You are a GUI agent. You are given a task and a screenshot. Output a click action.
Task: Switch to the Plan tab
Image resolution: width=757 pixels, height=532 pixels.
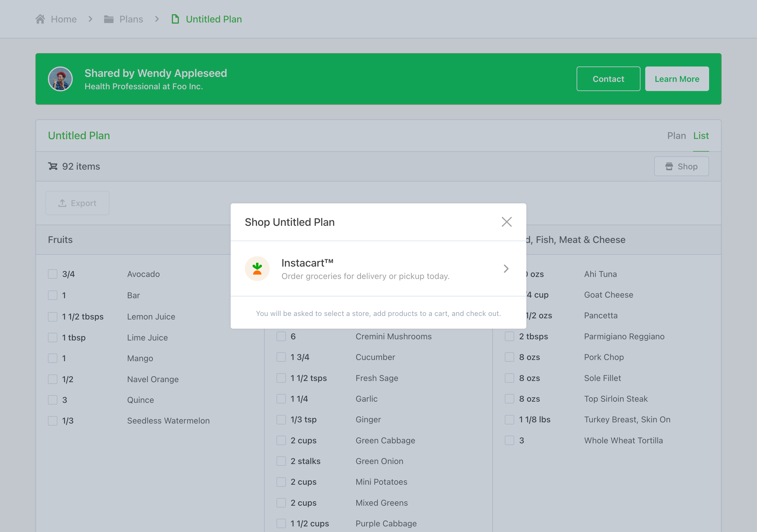pos(676,135)
